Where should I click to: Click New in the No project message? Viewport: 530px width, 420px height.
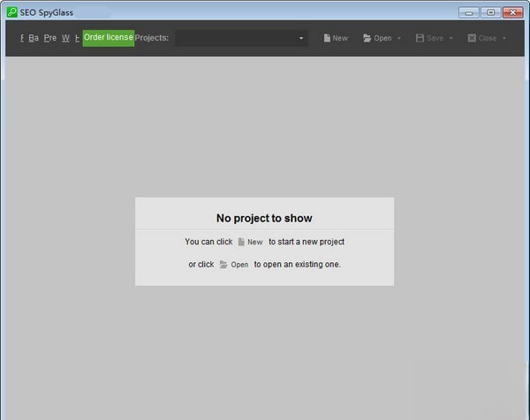pyautogui.click(x=255, y=242)
